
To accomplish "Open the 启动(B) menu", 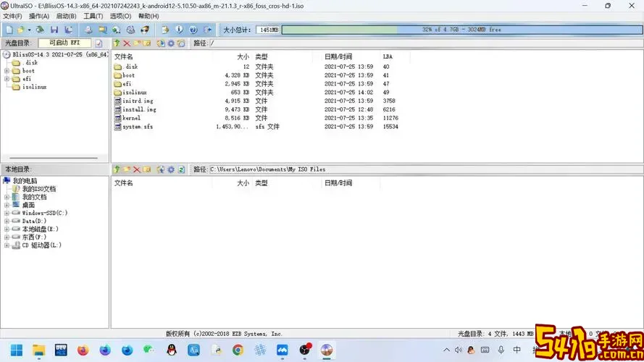I will tap(66, 16).
